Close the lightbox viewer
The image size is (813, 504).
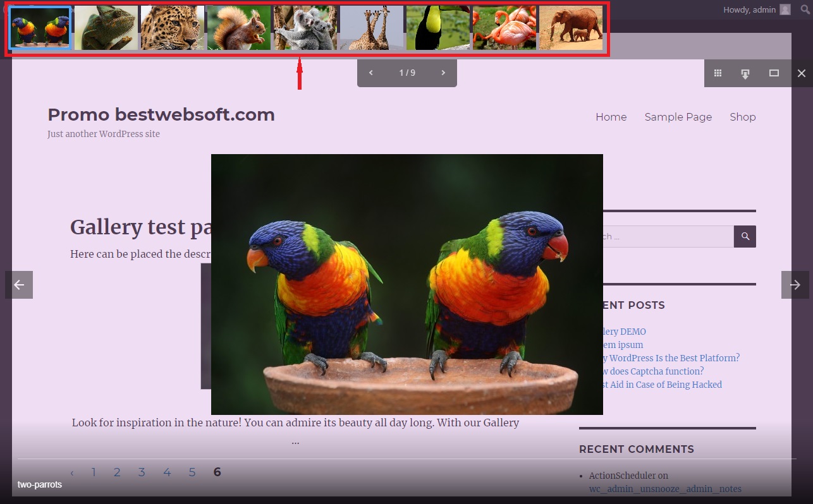[801, 73]
